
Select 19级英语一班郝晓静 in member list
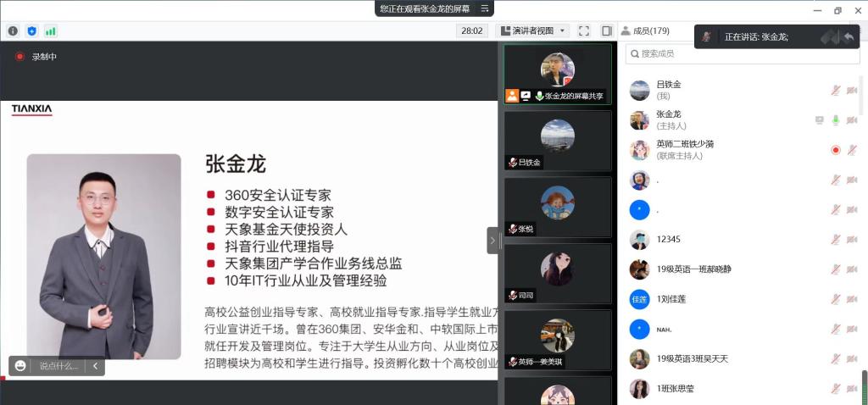pyautogui.click(x=693, y=269)
